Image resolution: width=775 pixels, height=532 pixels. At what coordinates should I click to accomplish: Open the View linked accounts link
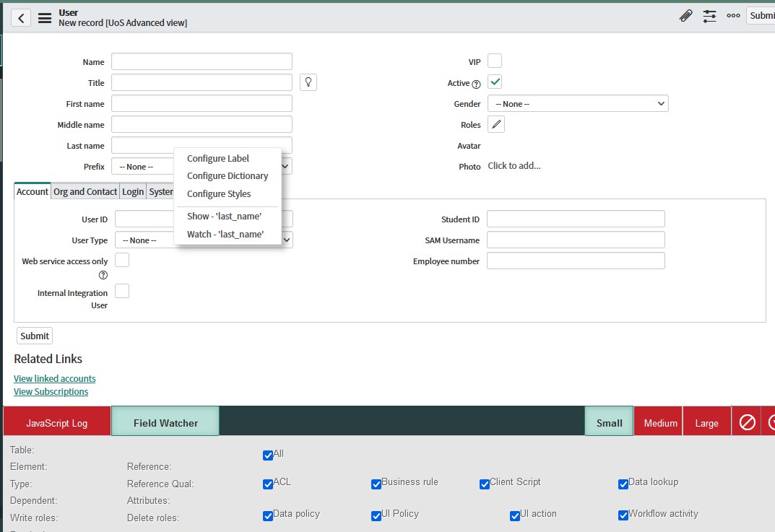tap(54, 378)
